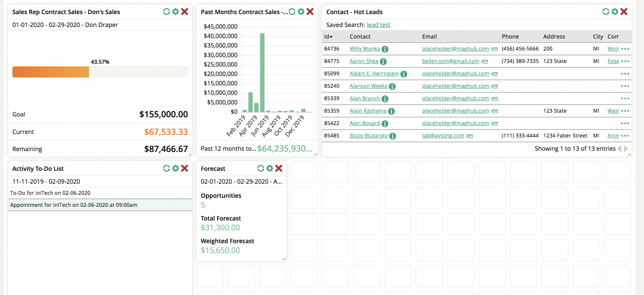Refresh the Forecast widget
This screenshot has height=295, width=644.
(261, 168)
